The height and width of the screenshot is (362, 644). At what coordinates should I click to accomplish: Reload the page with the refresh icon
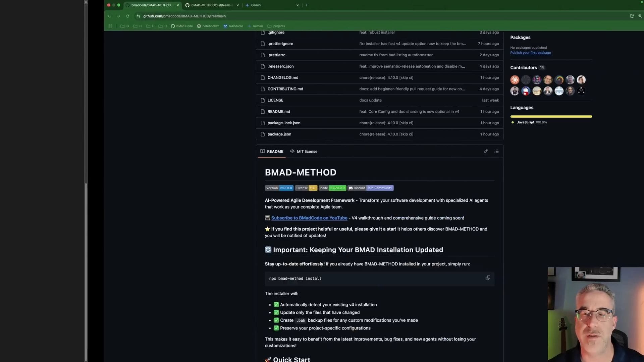(x=127, y=16)
